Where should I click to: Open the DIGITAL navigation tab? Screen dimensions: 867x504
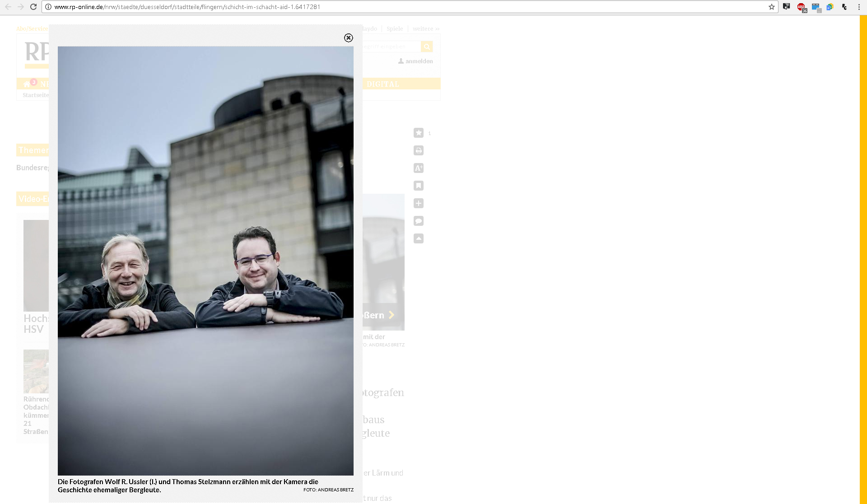coord(383,84)
